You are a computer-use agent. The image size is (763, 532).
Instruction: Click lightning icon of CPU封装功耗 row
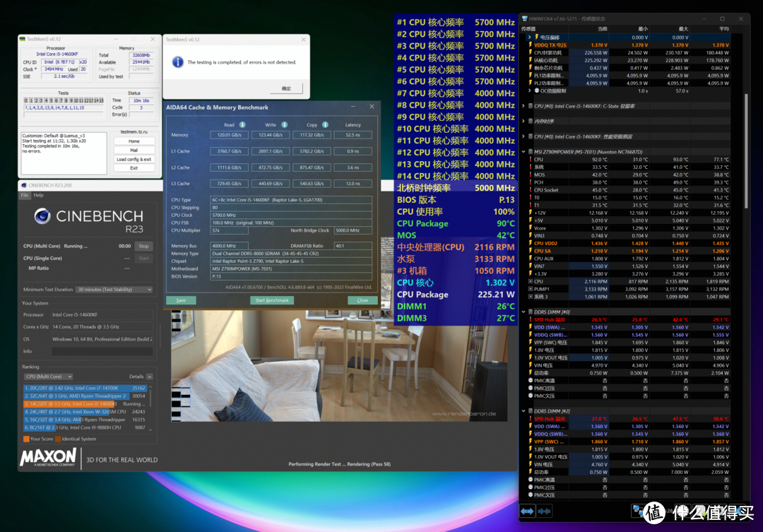(531, 52)
